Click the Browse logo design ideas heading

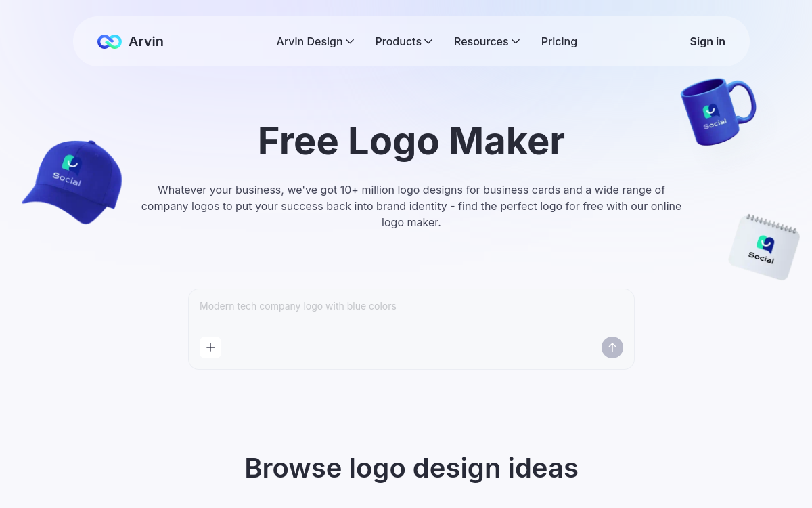(x=411, y=468)
